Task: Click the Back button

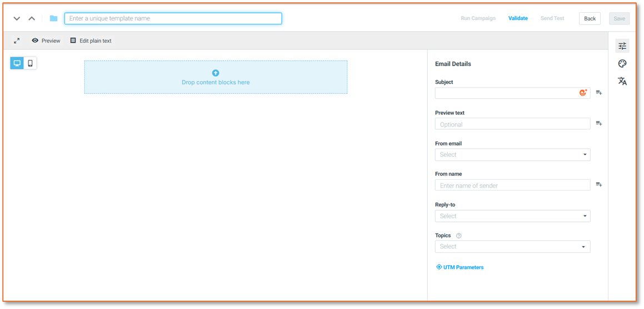Action: click(590, 18)
